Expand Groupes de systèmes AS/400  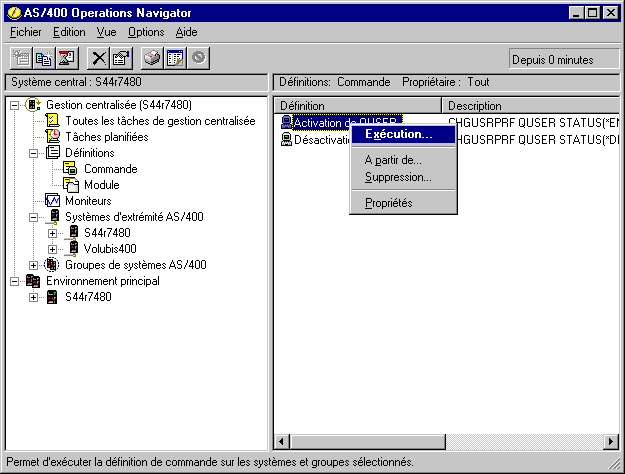coord(33,266)
